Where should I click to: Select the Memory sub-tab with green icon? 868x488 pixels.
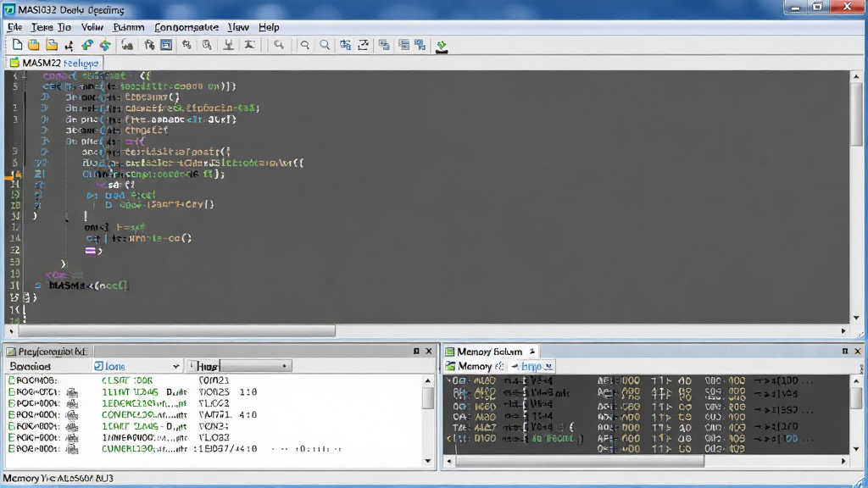[476, 366]
